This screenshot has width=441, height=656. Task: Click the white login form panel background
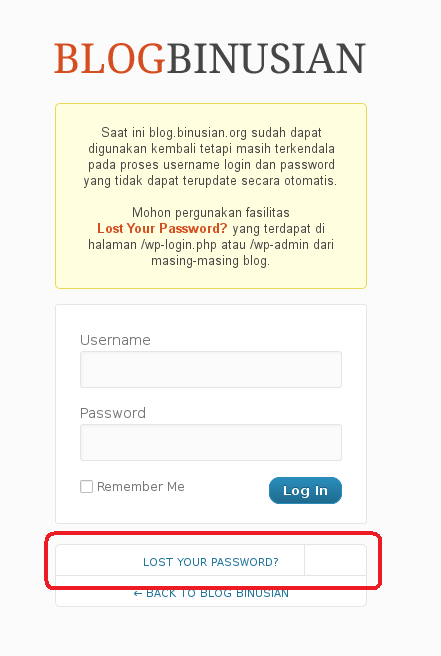[x=211, y=320]
